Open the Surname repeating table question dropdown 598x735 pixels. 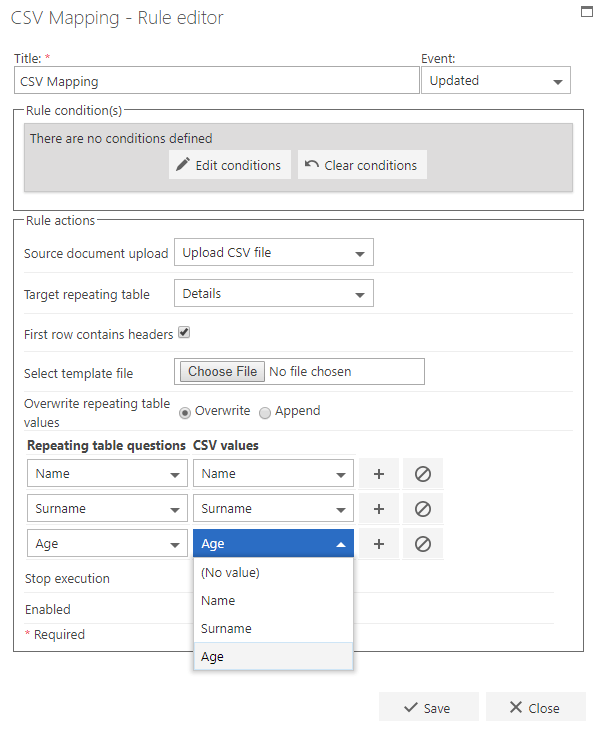coord(107,509)
